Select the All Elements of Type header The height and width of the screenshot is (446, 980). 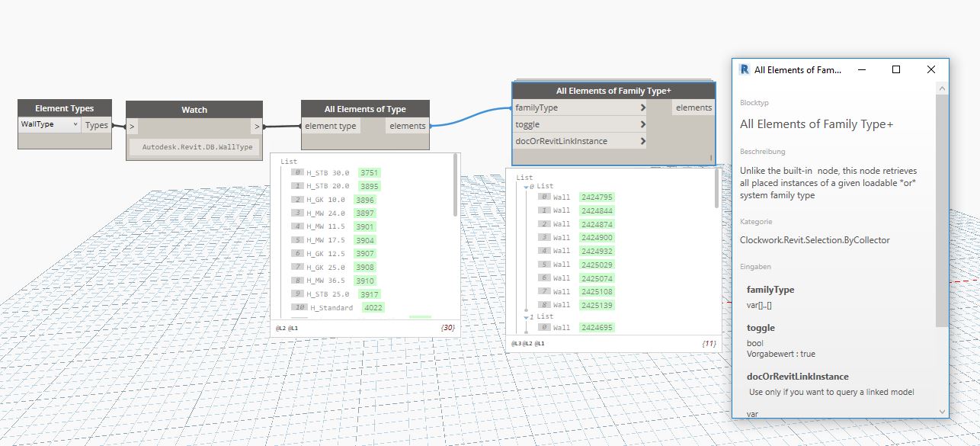pos(365,109)
